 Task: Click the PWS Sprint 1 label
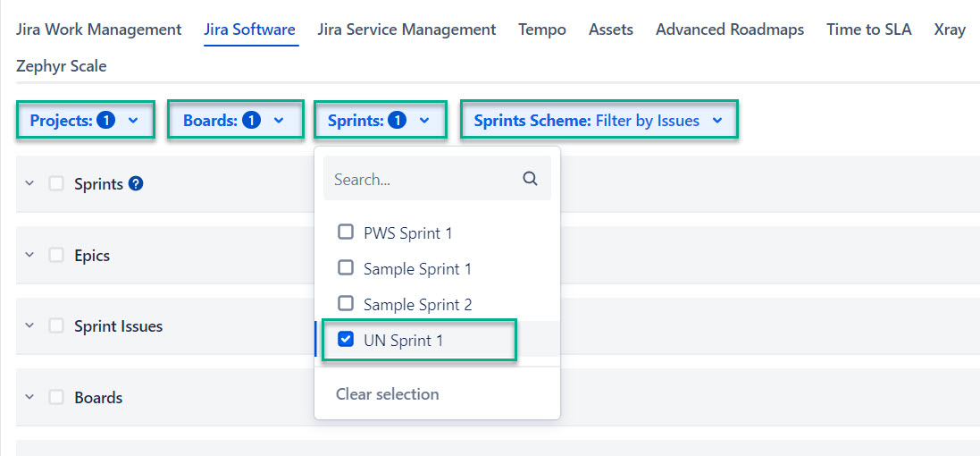(x=407, y=233)
